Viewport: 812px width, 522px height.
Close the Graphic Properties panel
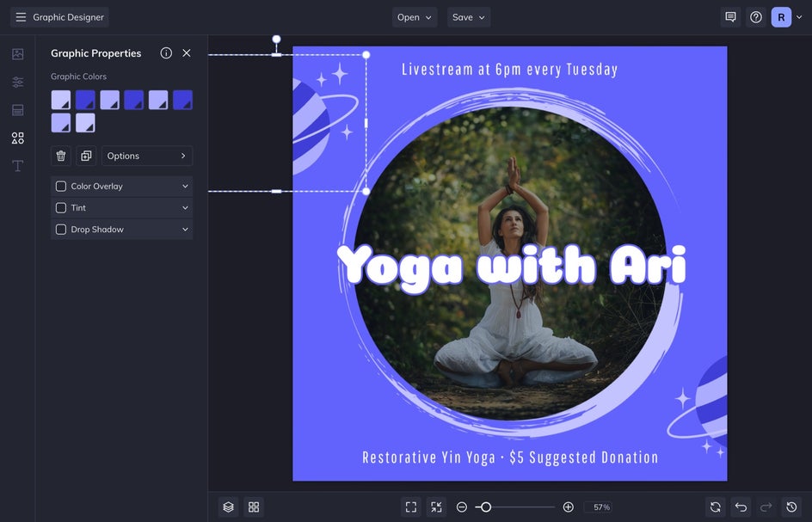[187, 53]
